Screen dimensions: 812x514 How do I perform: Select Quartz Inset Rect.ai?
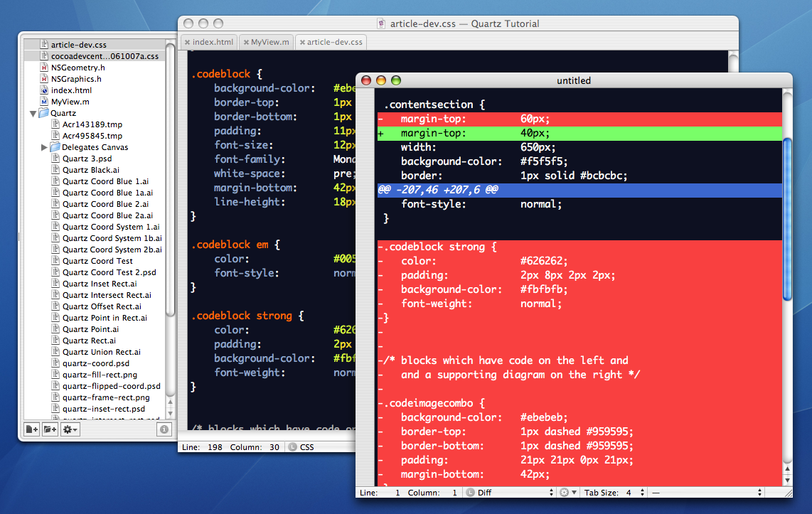(100, 284)
